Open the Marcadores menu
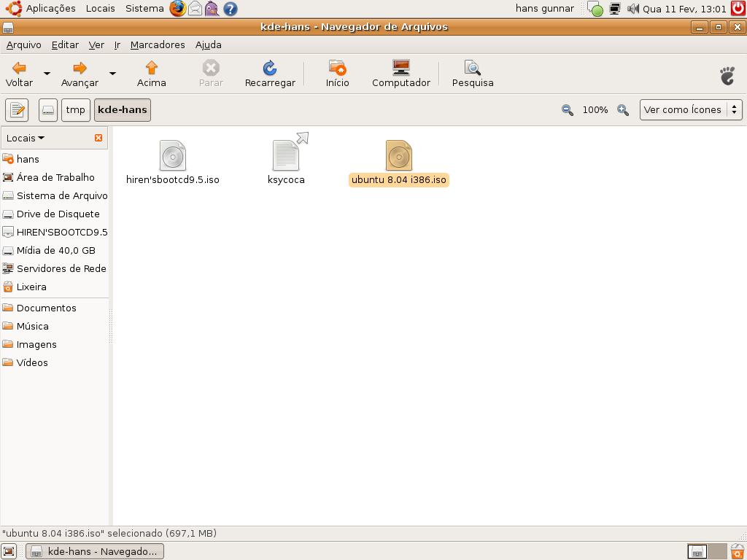The width and height of the screenshot is (747, 560). [x=158, y=44]
